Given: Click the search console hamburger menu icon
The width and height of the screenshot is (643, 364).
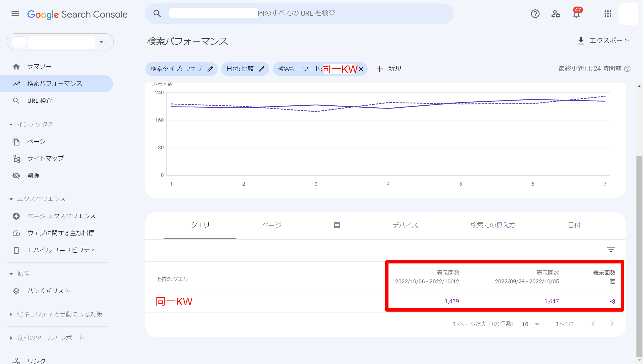Looking at the screenshot, I should (15, 14).
